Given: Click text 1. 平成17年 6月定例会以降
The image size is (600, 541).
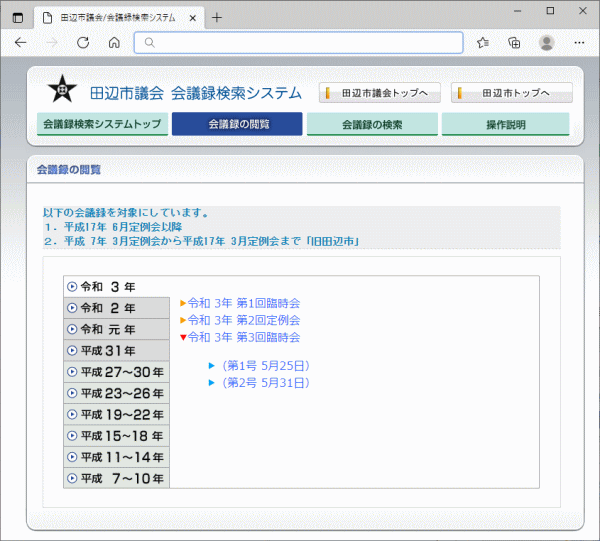Looking at the screenshot, I should 113,227.
